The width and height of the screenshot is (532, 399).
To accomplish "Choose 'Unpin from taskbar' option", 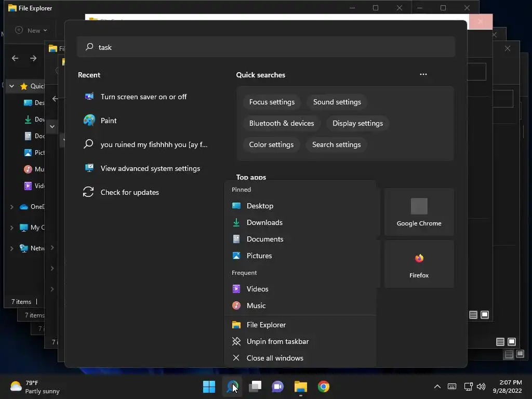I will [300, 342].
